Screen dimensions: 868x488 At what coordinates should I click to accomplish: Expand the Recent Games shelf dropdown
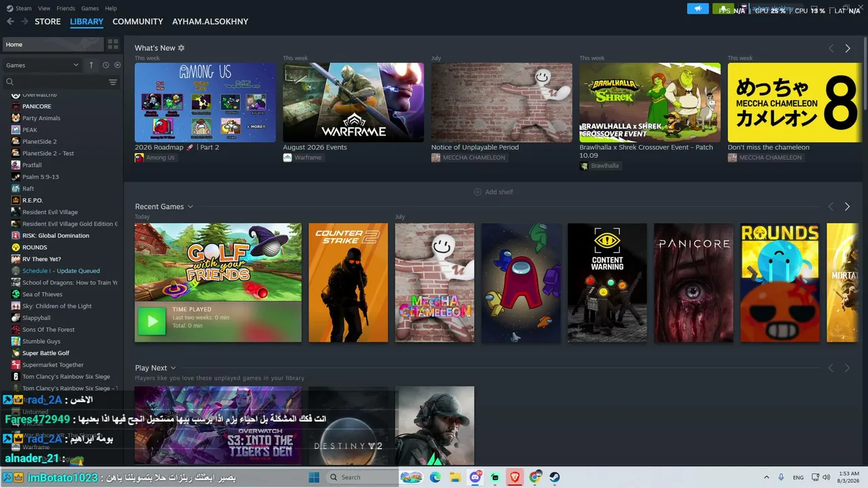191,207
